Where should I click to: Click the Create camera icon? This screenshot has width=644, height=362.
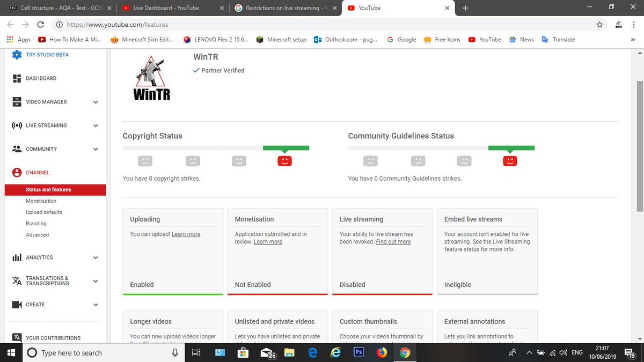(17, 305)
